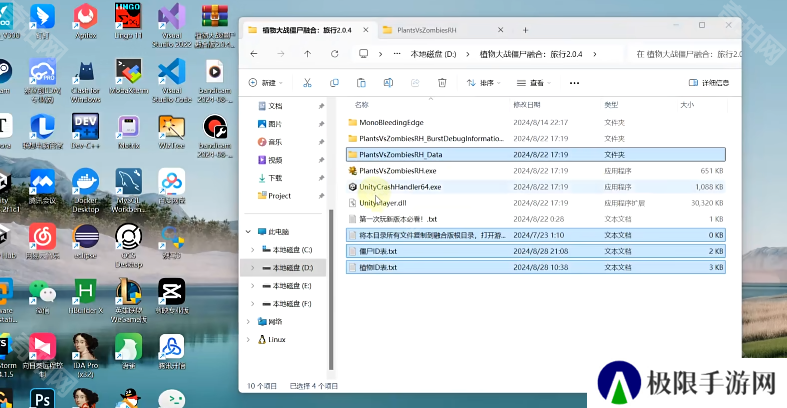Open the WizTree desktop icon

pyautogui.click(x=172, y=131)
